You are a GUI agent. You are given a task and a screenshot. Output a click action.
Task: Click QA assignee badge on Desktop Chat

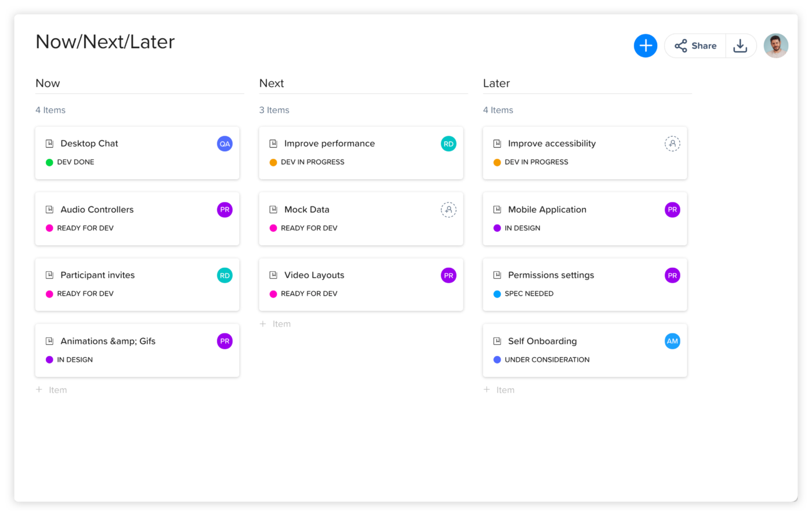[224, 144]
